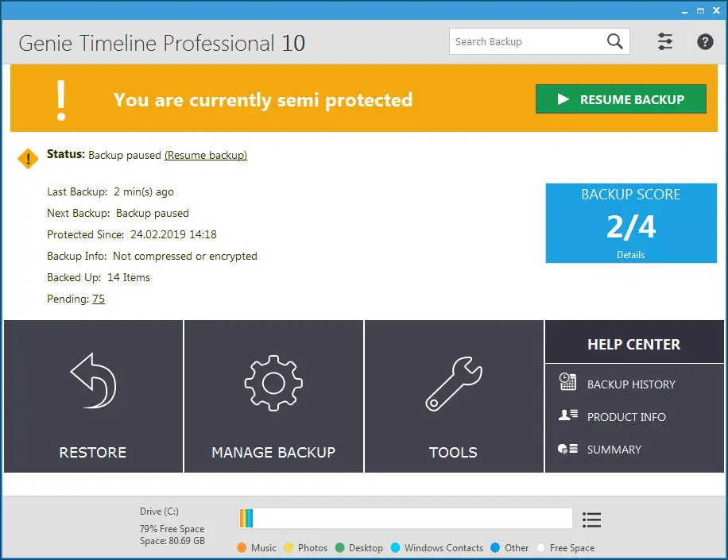
Task: Click 'Next Backup: Backup paused' line
Action: [118, 213]
